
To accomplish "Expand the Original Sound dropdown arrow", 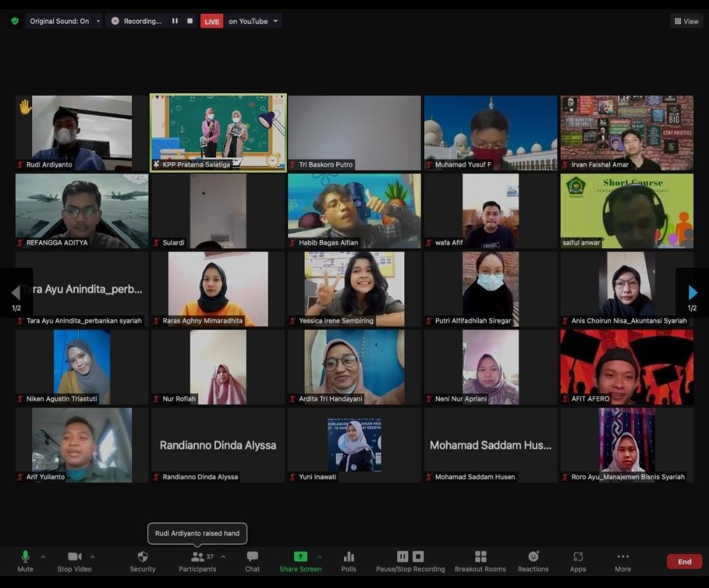I will tap(98, 21).
